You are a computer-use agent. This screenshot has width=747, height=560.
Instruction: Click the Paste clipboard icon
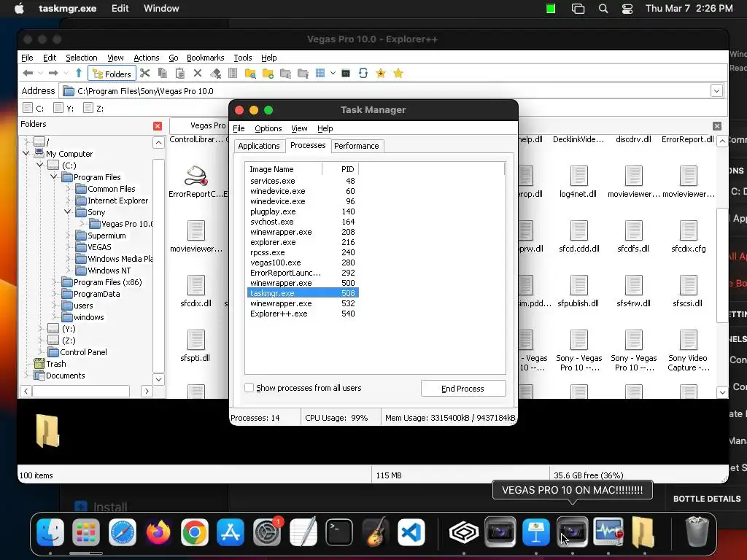(180, 74)
